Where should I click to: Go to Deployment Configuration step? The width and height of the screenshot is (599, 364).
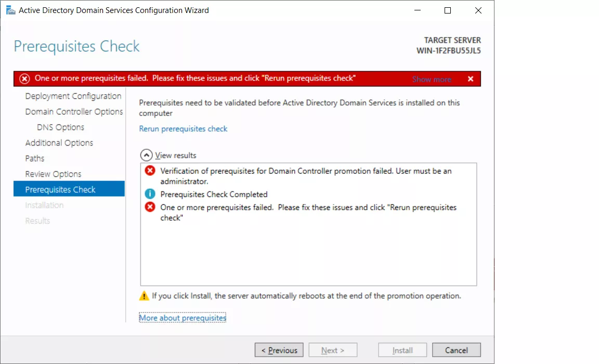(x=73, y=96)
